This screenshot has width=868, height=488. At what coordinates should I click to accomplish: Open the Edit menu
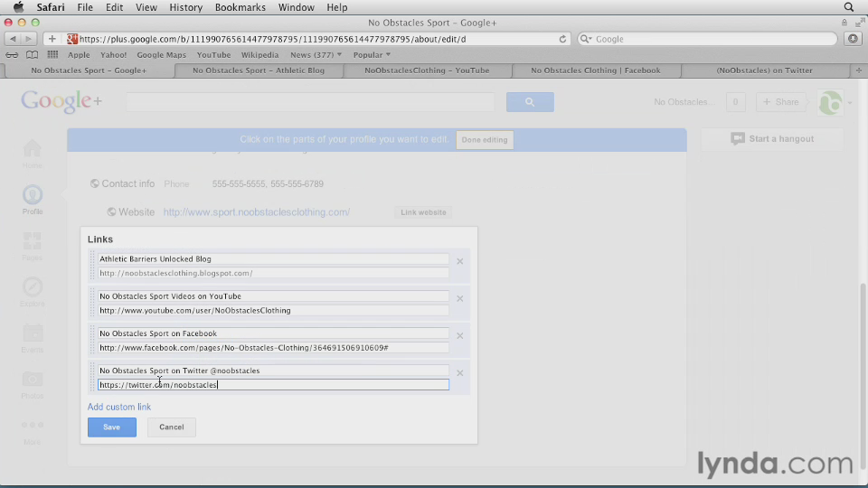[x=114, y=7]
